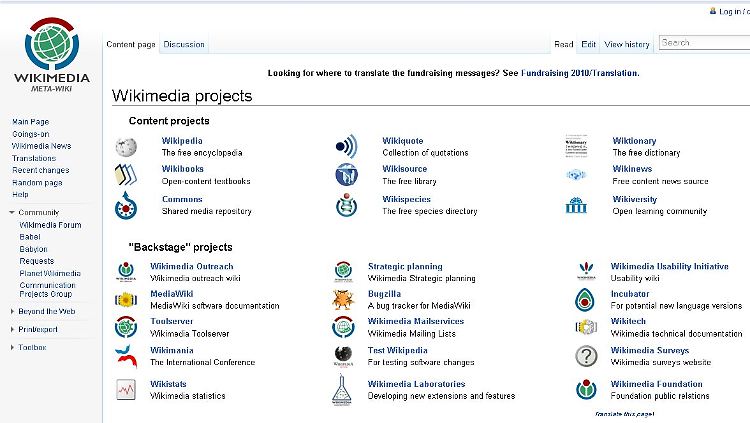The height and width of the screenshot is (423, 750).
Task: Switch to the Discussion tab
Action: (x=184, y=44)
